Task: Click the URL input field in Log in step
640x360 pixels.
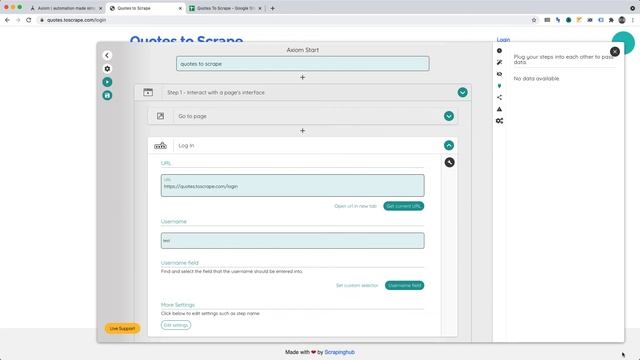Action: coord(292,185)
